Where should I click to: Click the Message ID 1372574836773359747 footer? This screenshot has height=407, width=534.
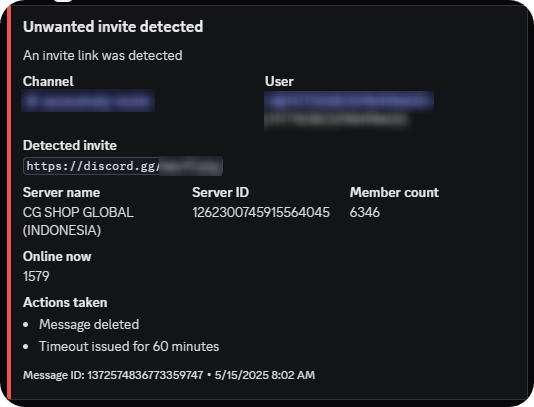click(x=113, y=375)
